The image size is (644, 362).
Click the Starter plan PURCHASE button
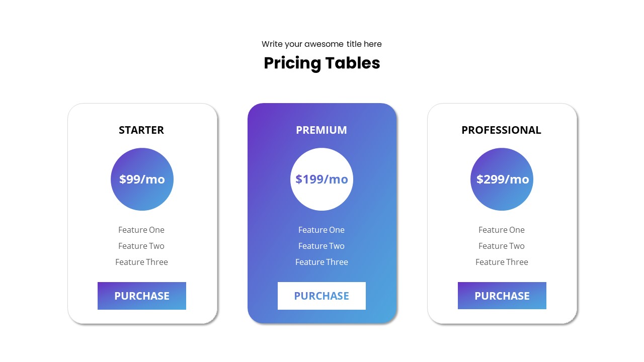141,296
